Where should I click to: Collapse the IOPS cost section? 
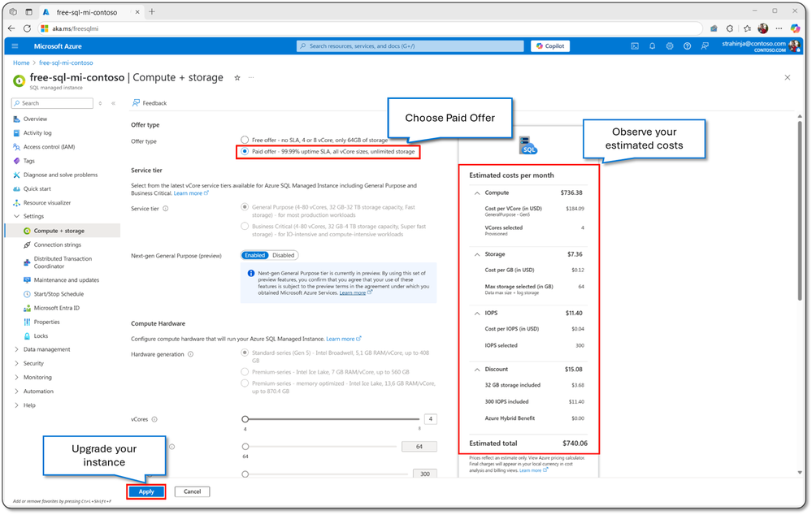477,313
